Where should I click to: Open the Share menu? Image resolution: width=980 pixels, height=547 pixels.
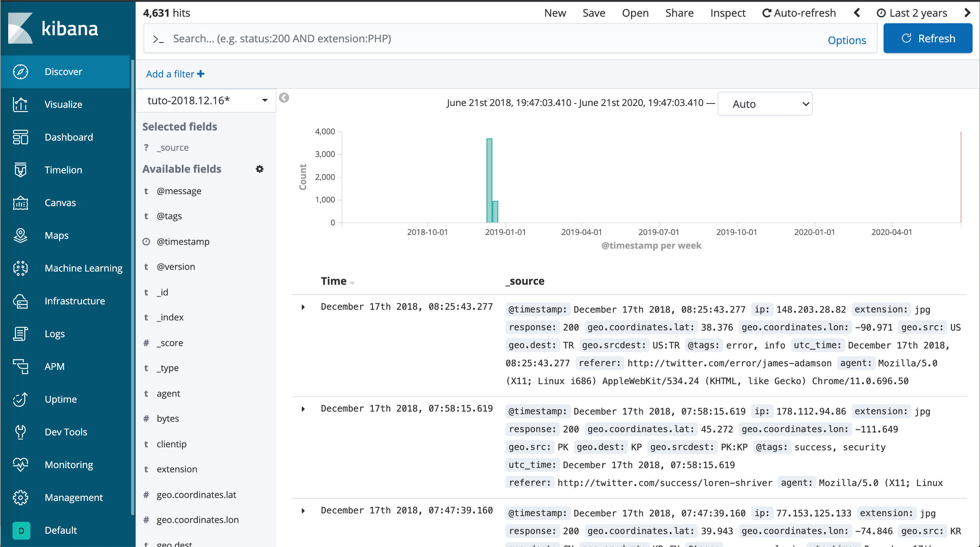tap(679, 13)
